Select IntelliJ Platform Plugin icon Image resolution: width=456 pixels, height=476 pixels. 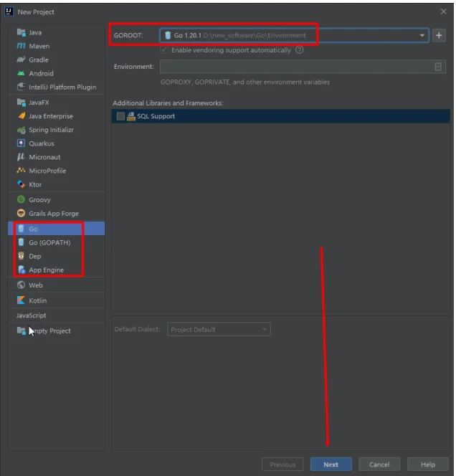click(x=22, y=87)
